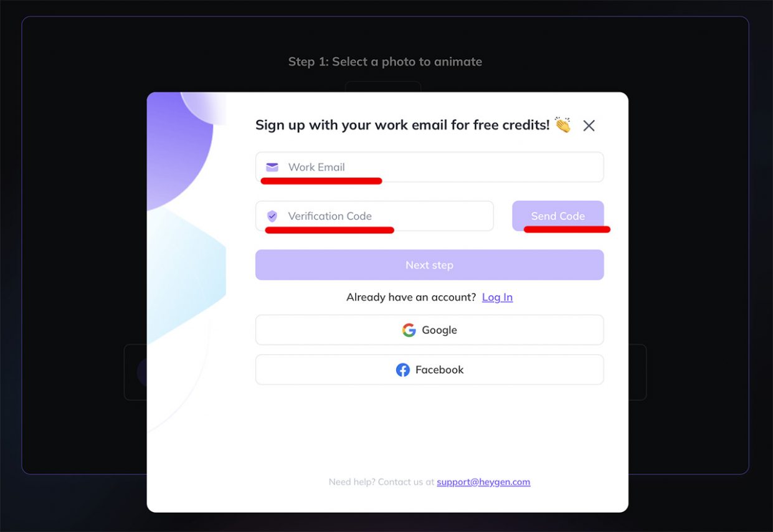Image resolution: width=773 pixels, height=532 pixels.
Task: Focus the Work Email input field
Action: point(436,167)
